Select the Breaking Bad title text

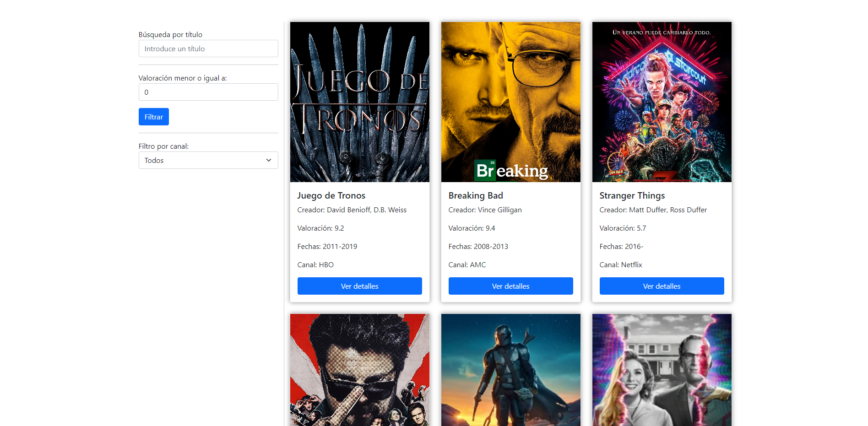(476, 195)
